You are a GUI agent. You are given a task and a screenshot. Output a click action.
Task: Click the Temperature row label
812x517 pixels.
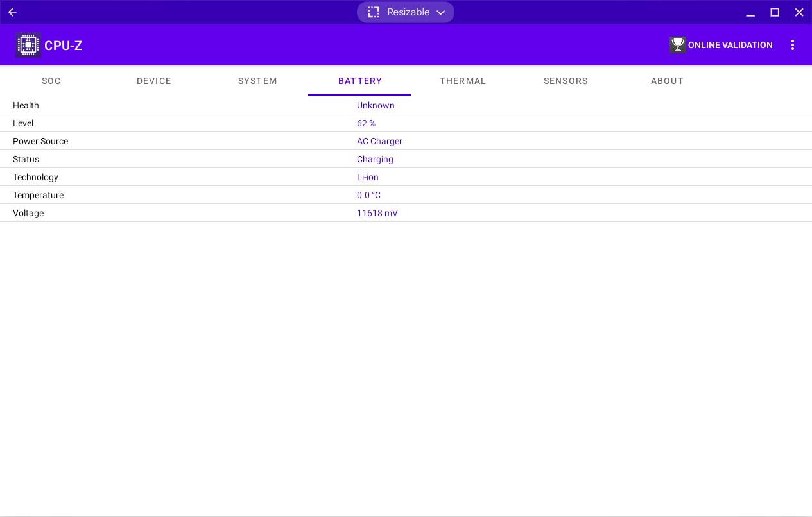point(38,195)
